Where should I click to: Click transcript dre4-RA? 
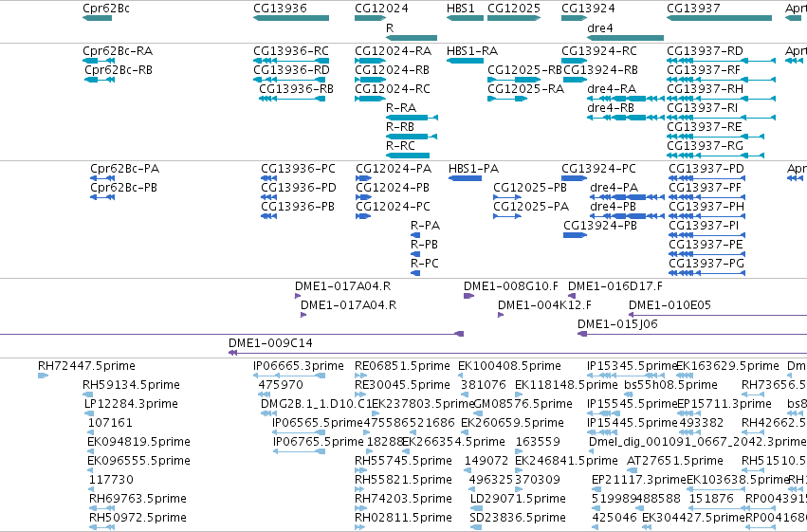click(x=626, y=99)
